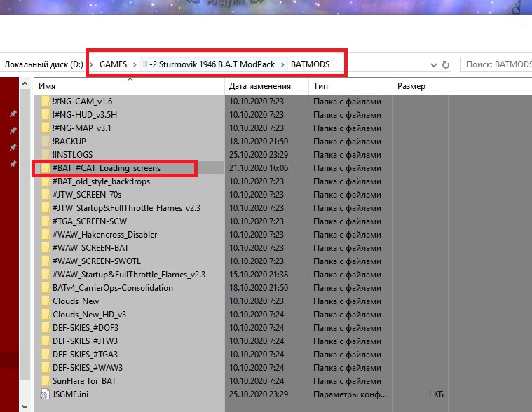532x412 pixels.
Task: Sort by Тип column header
Action: 351,86
